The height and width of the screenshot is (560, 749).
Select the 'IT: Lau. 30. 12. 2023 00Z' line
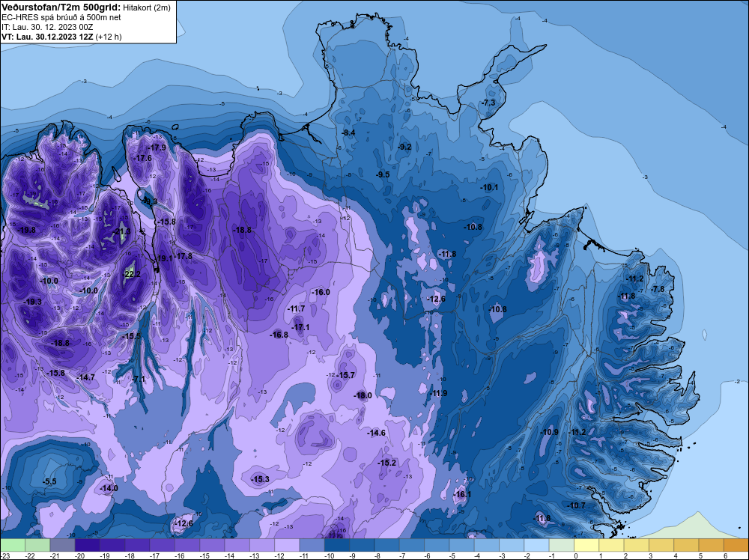[46, 27]
